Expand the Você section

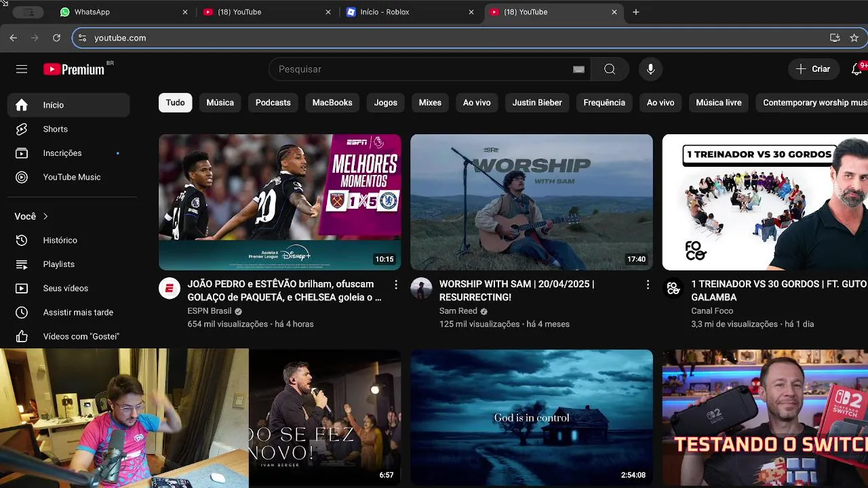32,216
